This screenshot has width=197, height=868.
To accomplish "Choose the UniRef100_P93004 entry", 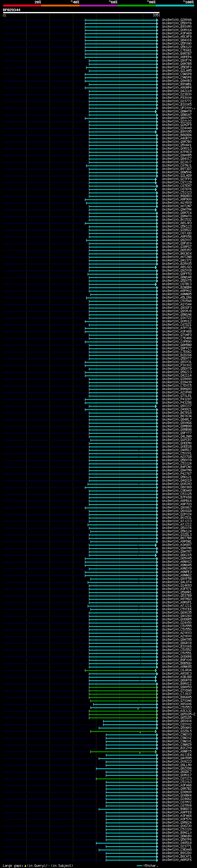I will tap(177, 98).
